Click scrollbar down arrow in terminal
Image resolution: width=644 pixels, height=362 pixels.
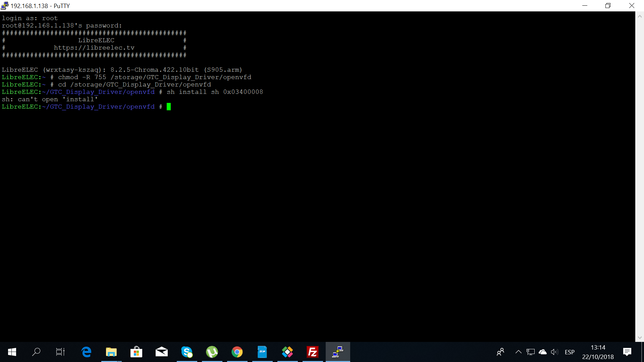(x=640, y=338)
